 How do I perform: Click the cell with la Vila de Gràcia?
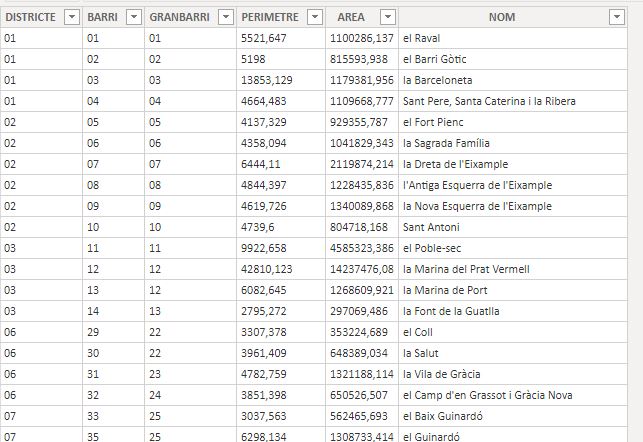[x=513, y=374]
